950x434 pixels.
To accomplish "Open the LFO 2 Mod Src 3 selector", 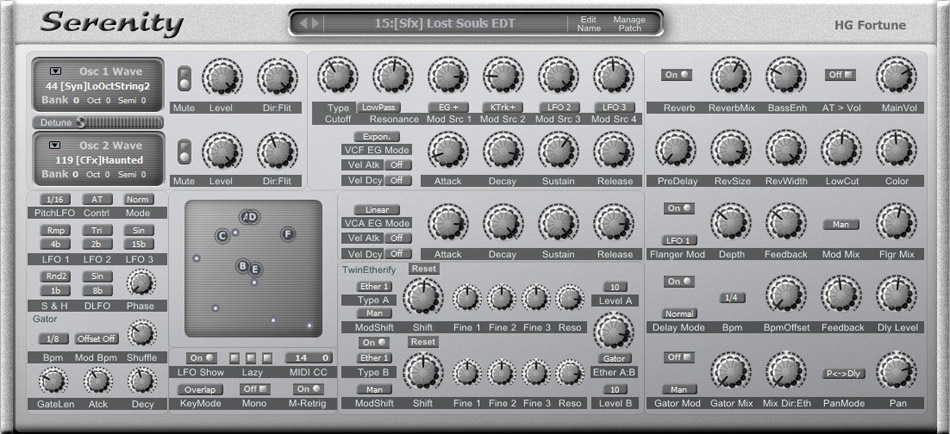I will (x=559, y=107).
